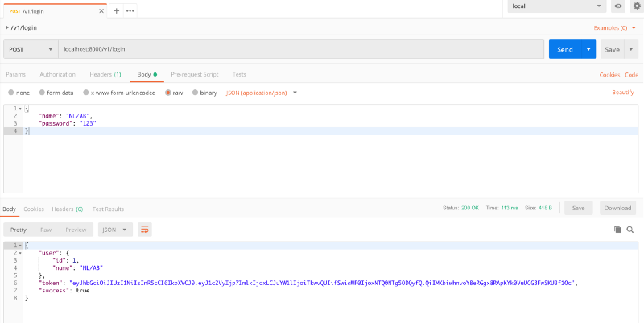The height and width of the screenshot is (323, 644).
Task: Save the request
Action: click(x=612, y=49)
